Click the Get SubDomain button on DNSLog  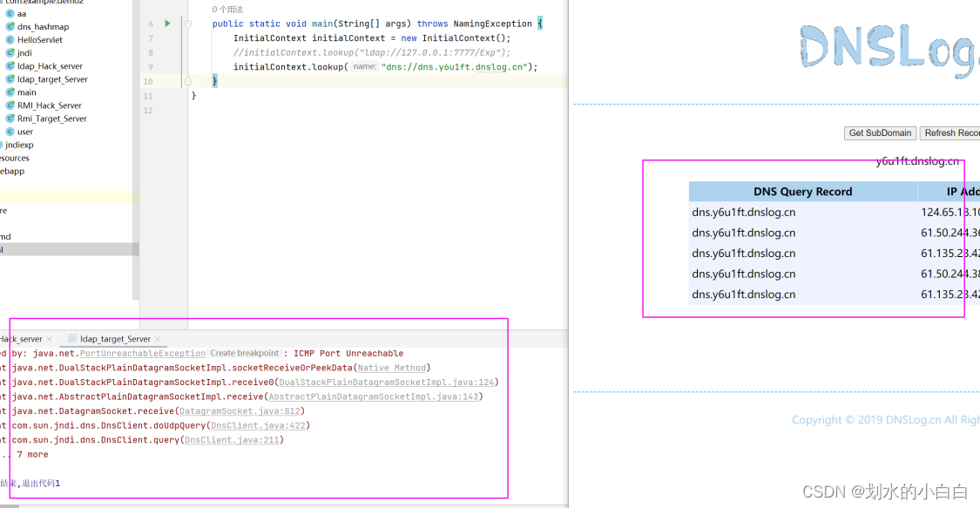pyautogui.click(x=880, y=133)
